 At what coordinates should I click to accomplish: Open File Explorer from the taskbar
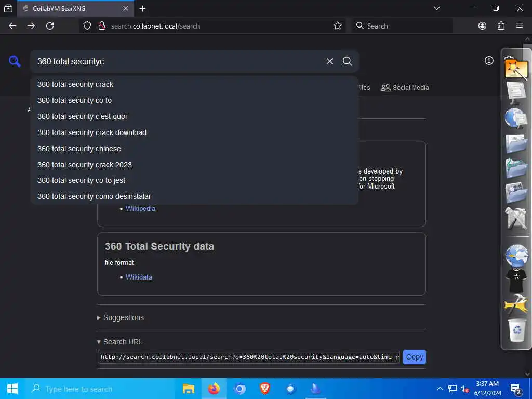pyautogui.click(x=189, y=389)
